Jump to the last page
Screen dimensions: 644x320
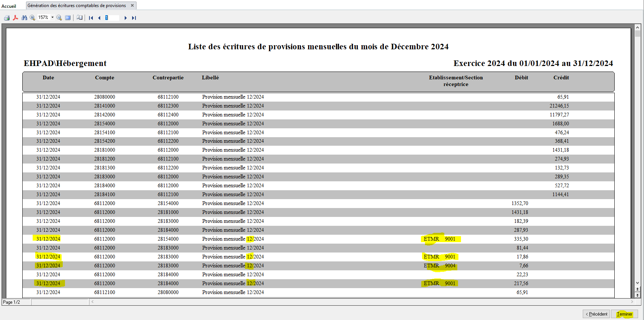(134, 18)
